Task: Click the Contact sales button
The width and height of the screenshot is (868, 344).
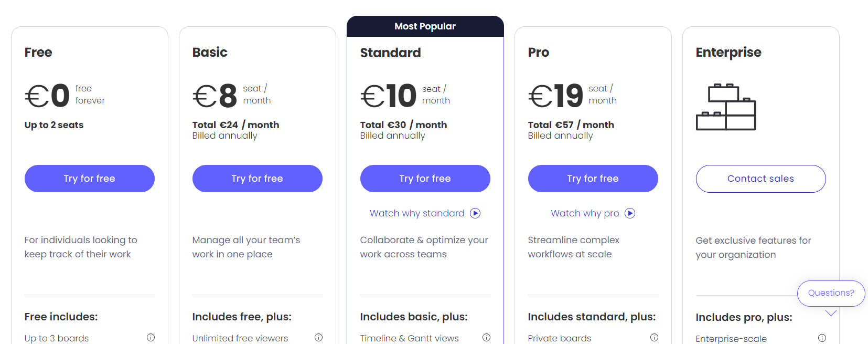Action: point(760,179)
